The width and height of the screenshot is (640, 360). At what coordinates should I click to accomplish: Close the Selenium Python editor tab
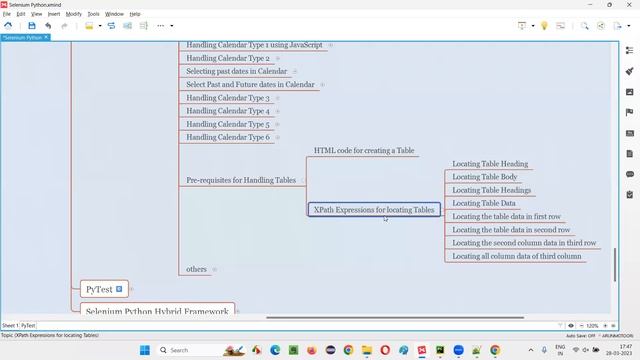click(46, 37)
